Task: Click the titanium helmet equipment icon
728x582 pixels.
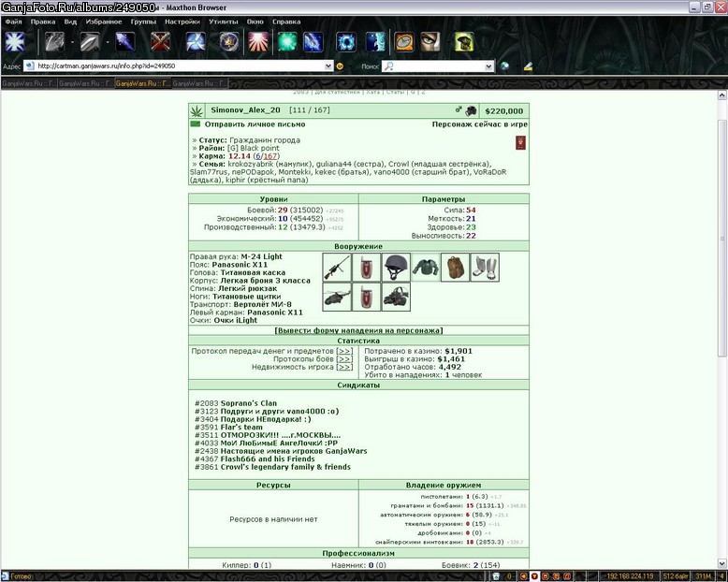Action: tap(396, 268)
